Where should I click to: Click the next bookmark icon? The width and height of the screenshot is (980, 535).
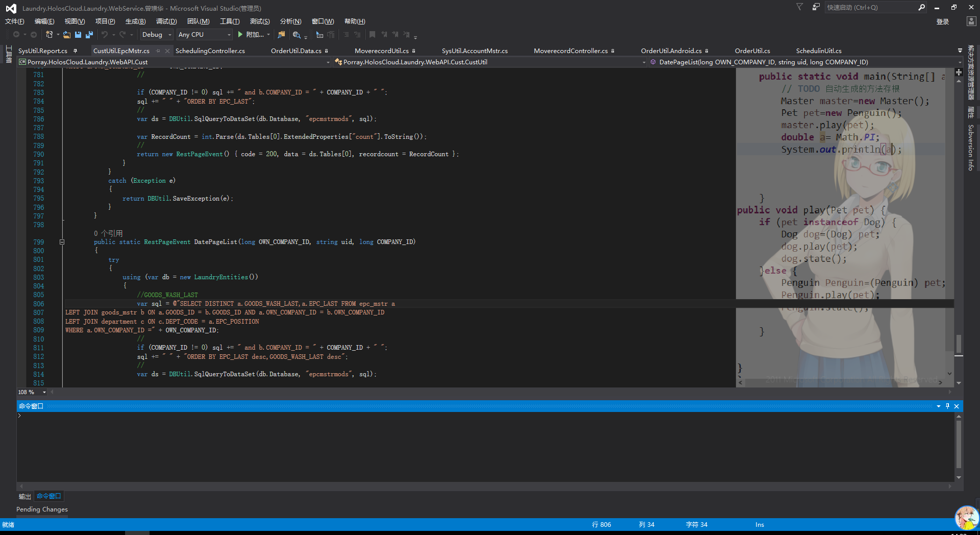click(x=395, y=35)
